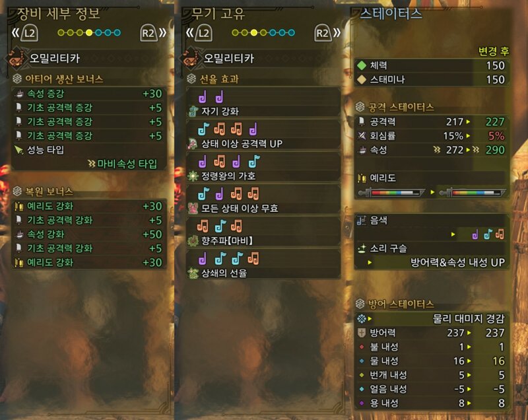The height and width of the screenshot is (420, 528).
Task: Select the hunting horn icon beside 오밀리티카 in left panel
Action: click(x=16, y=58)
